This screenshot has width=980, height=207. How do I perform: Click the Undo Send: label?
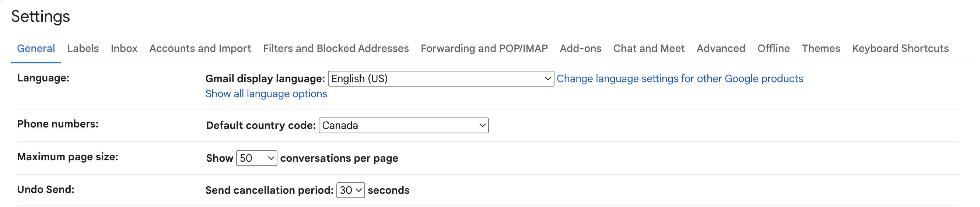46,189
